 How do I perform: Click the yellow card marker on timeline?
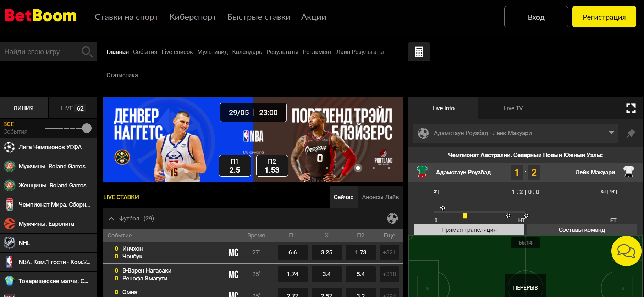[465, 216]
